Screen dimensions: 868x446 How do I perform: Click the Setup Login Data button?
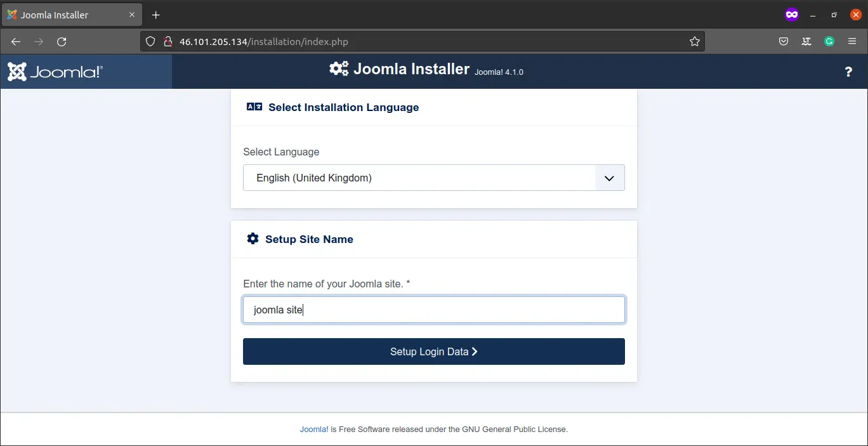(434, 351)
